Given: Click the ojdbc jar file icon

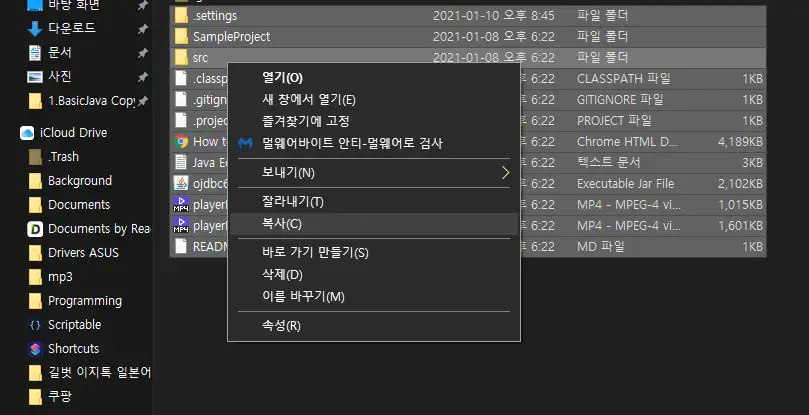Looking at the screenshot, I should (x=181, y=183).
